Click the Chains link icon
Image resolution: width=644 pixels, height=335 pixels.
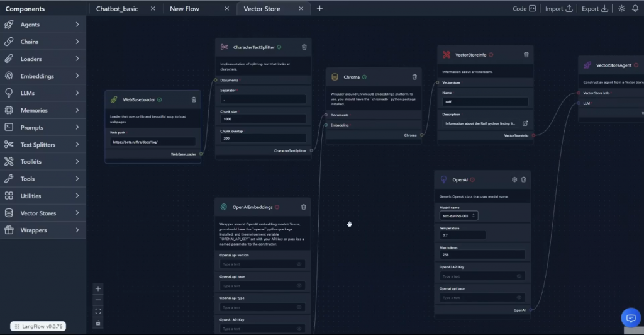point(9,42)
